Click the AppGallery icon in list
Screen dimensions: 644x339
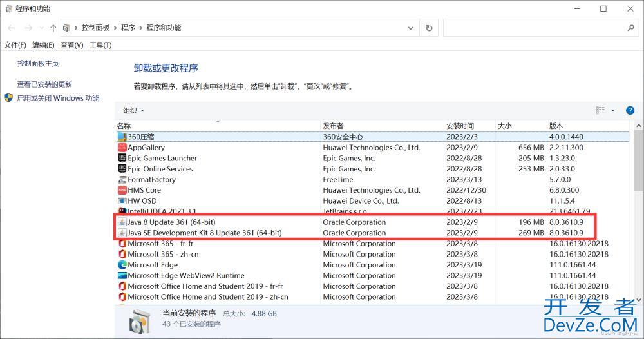(x=122, y=148)
